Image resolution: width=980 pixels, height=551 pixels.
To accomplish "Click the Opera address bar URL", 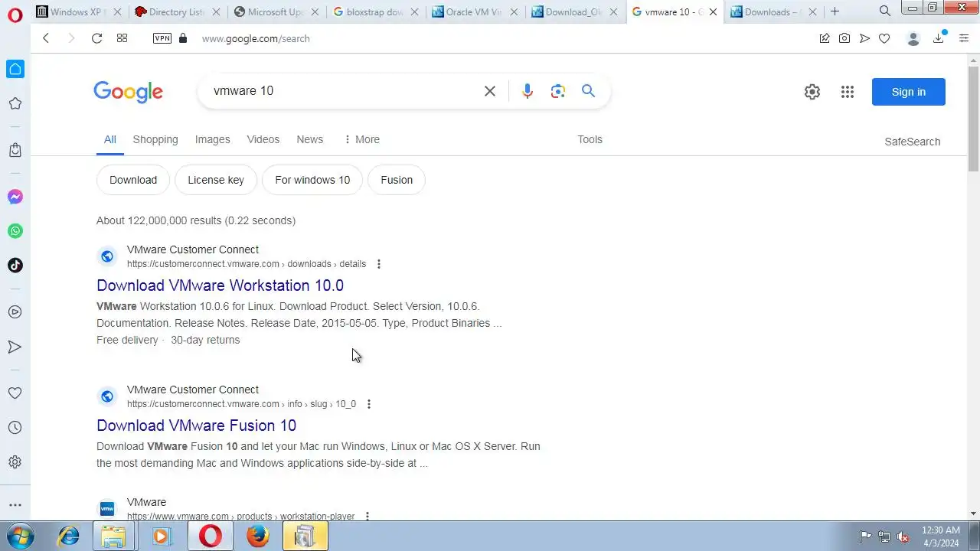I will pos(256,38).
